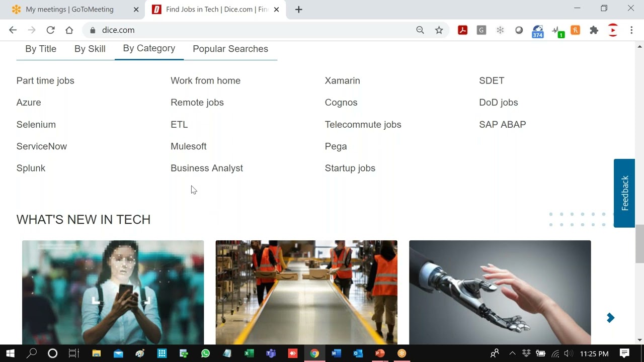Advance the tech news carousel with right arrow
The height and width of the screenshot is (362, 644).
610,318
